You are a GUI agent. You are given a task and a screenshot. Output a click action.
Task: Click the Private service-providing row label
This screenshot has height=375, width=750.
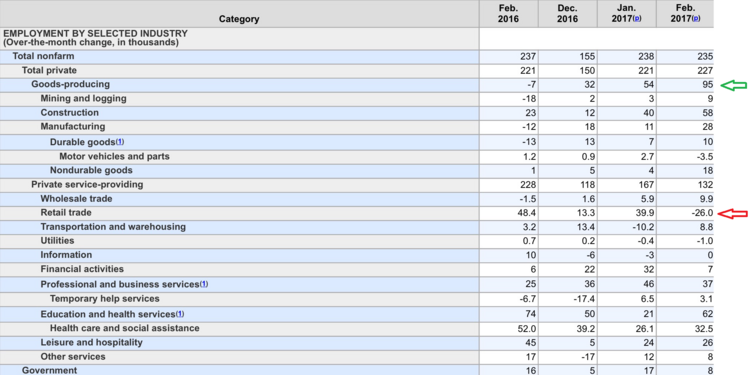[x=87, y=185]
